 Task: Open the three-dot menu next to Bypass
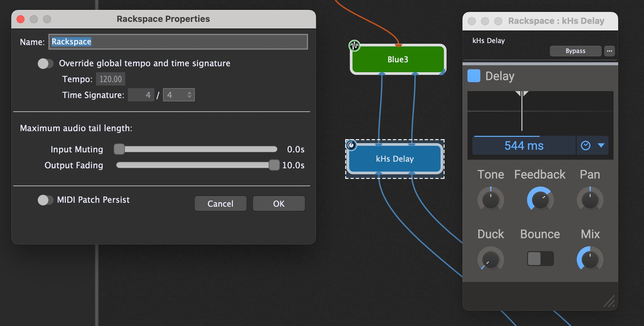pos(609,51)
